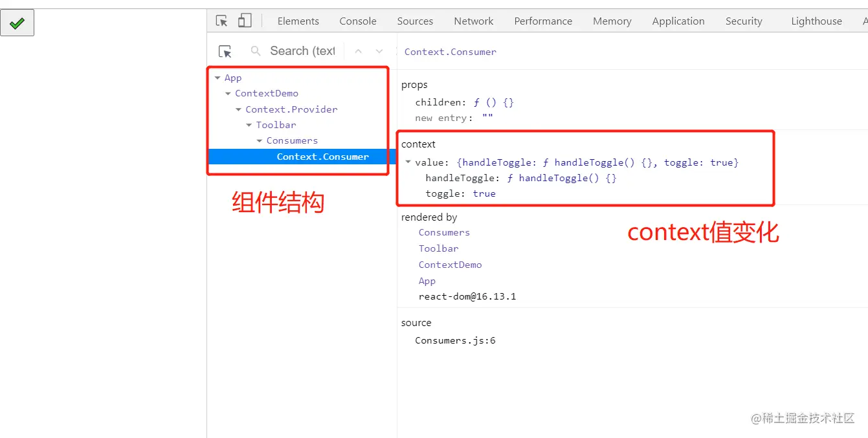Select ContextDemo in the component tree
Screen dimensions: 868x438
click(x=267, y=93)
